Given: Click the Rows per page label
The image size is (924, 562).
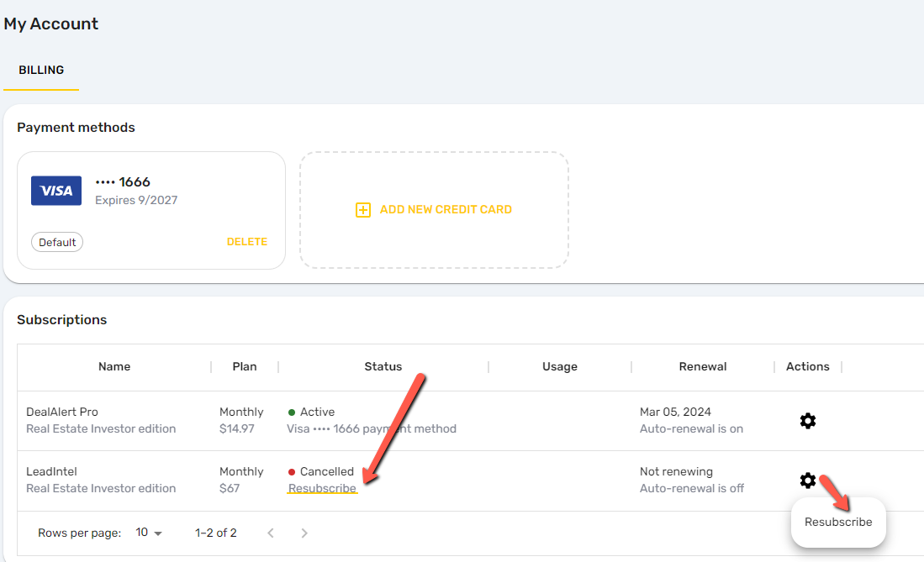Looking at the screenshot, I should [80, 533].
